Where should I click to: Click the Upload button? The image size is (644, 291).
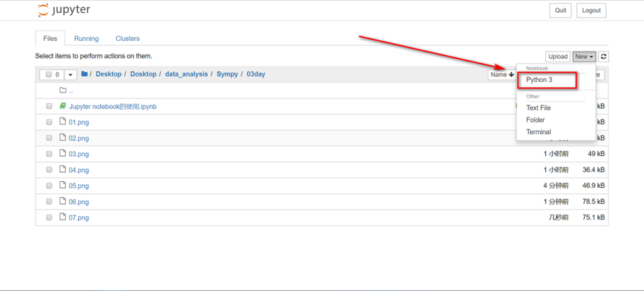[558, 57]
